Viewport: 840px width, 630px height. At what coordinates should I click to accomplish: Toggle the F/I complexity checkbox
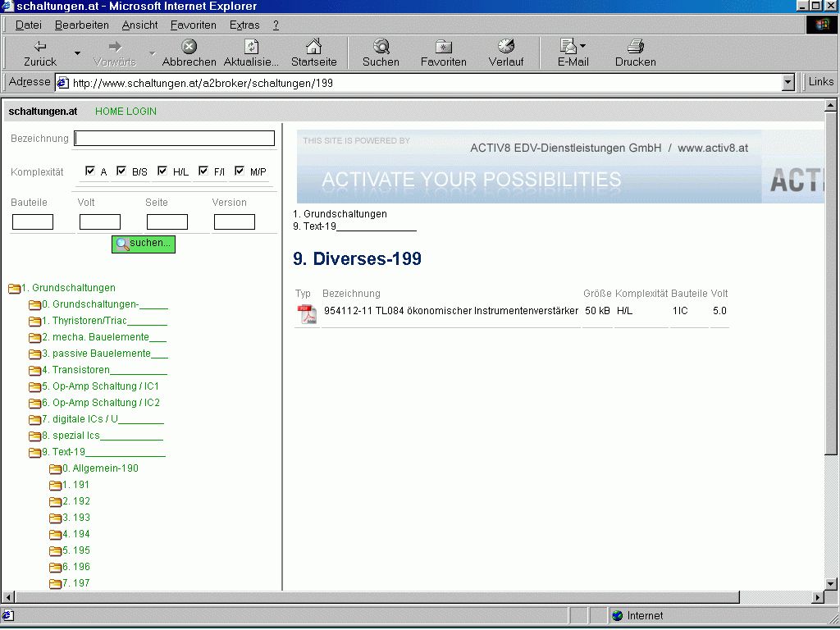point(203,171)
